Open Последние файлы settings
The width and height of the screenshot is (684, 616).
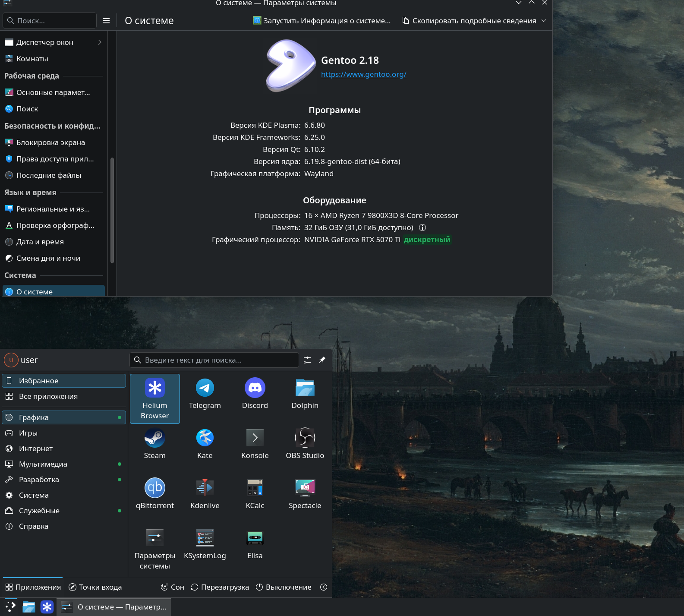pos(54,175)
